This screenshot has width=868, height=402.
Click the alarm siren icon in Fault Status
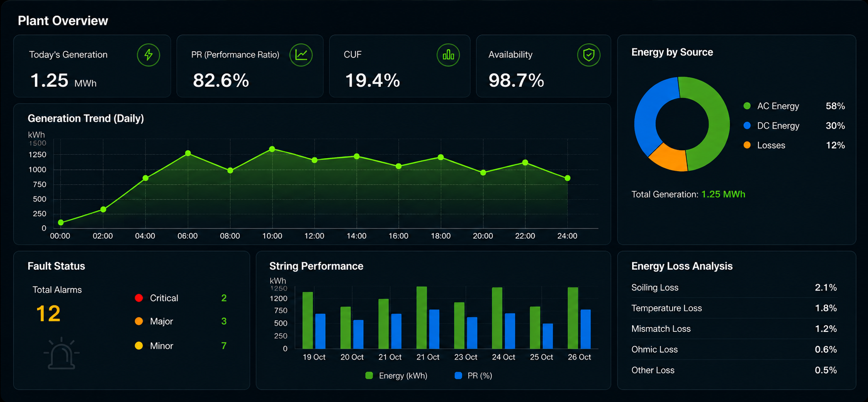[x=62, y=353]
